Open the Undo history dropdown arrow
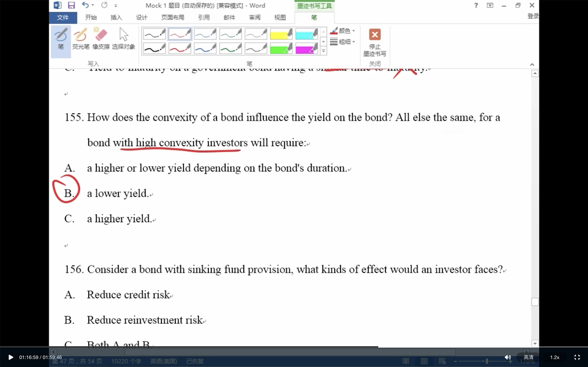 [x=92, y=5]
